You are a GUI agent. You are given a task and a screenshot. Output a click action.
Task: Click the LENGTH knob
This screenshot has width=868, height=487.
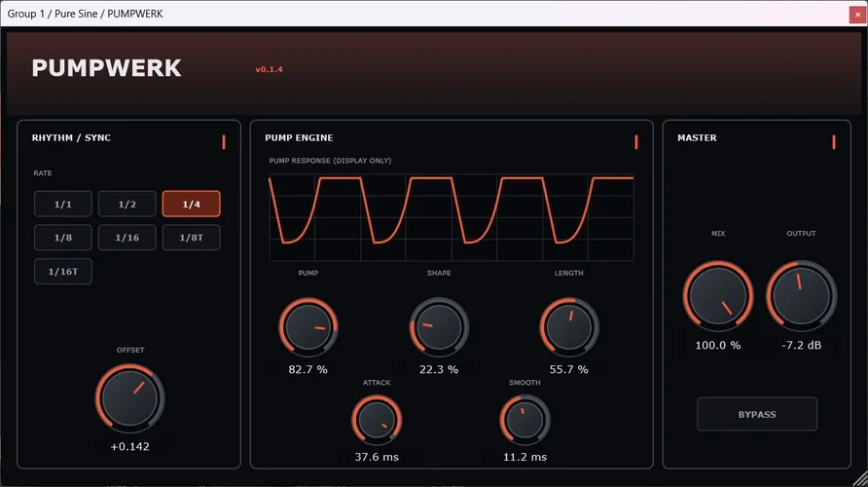coord(569,327)
